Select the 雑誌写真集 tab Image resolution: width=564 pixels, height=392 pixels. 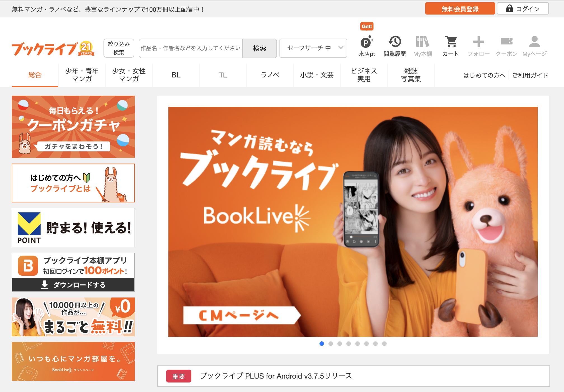tap(411, 75)
